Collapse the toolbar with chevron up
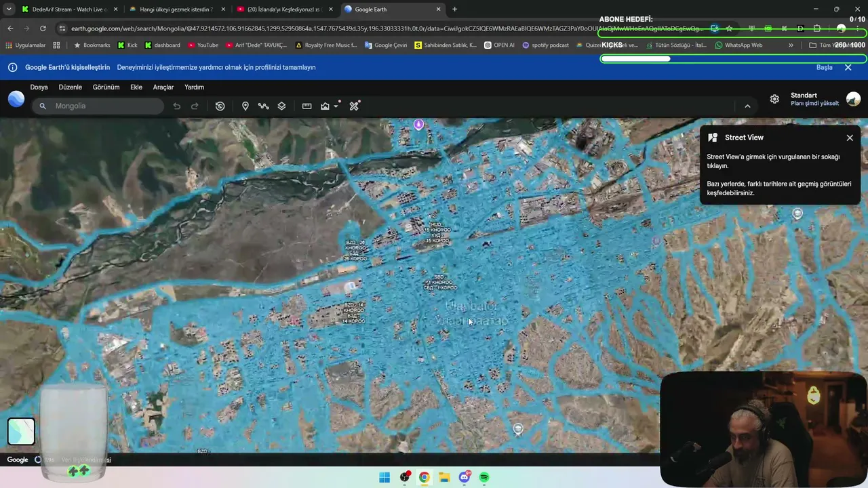868x488 pixels. [747, 106]
